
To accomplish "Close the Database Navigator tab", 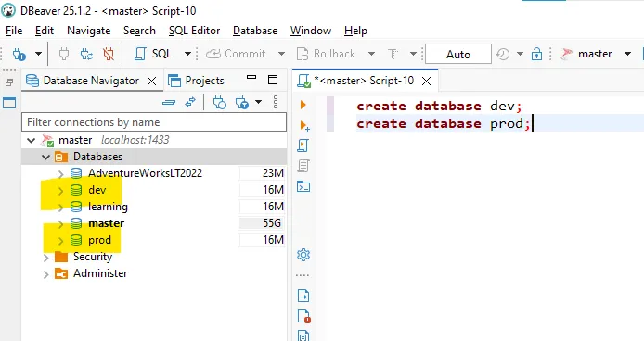I will pos(151,81).
